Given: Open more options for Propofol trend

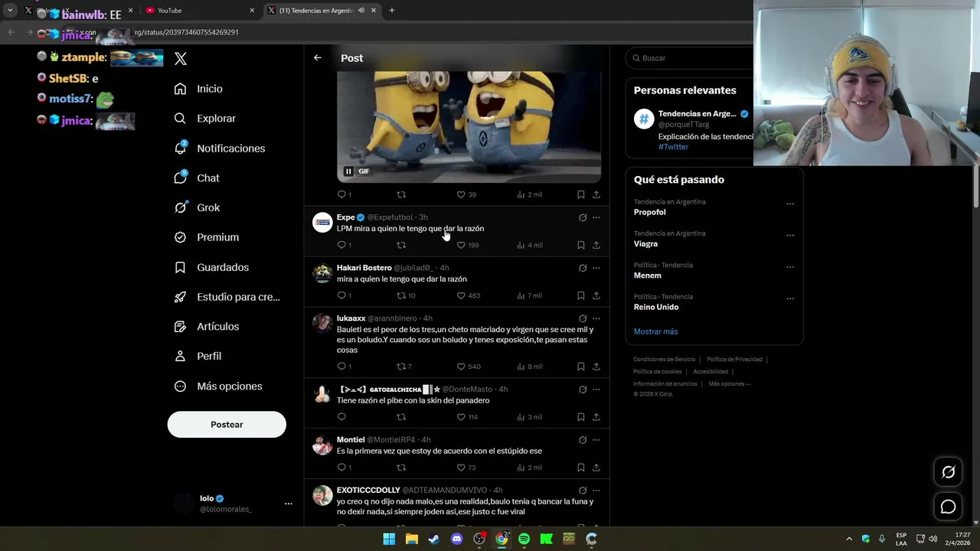Looking at the screenshot, I should [x=790, y=204].
